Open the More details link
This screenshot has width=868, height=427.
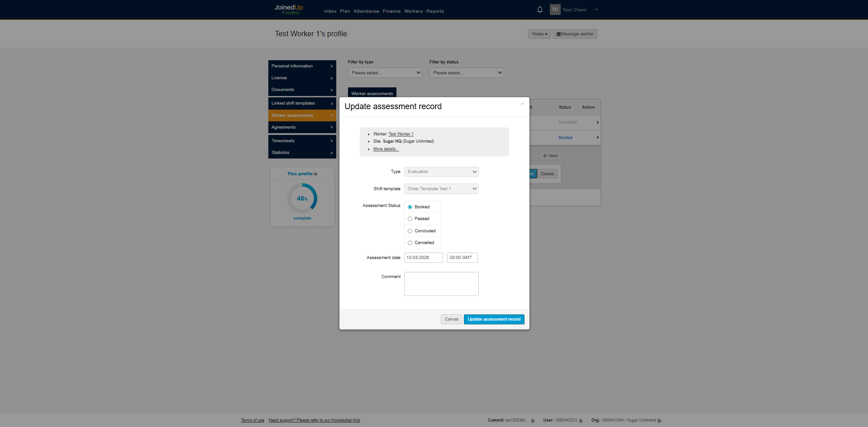(x=386, y=149)
